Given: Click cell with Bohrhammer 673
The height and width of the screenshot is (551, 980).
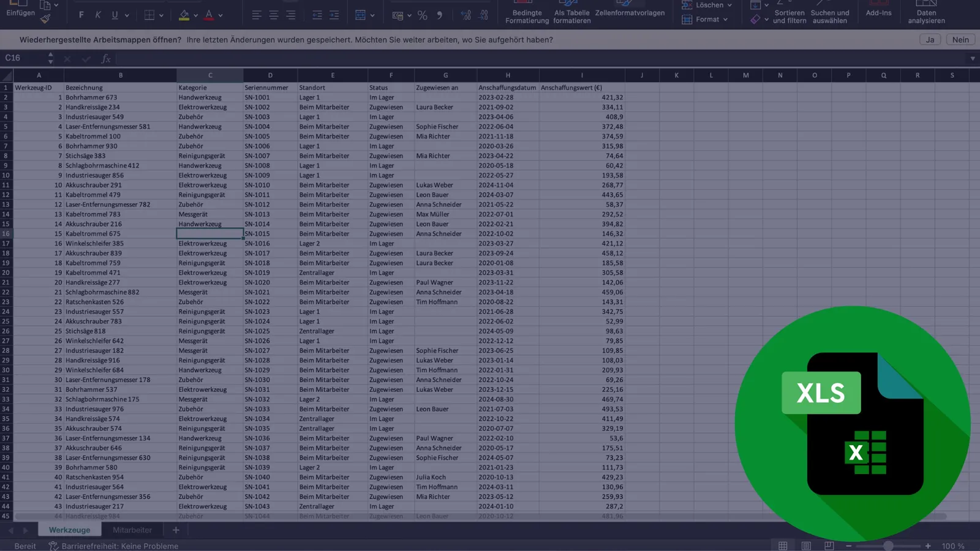Looking at the screenshot, I should [x=120, y=97].
